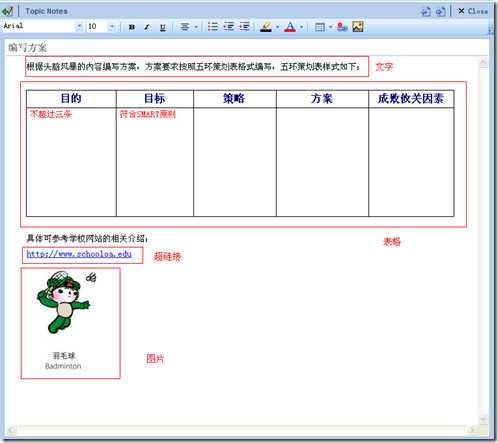498x443 pixels.
Task: Open the font color dropdown arrow
Action: point(302,27)
